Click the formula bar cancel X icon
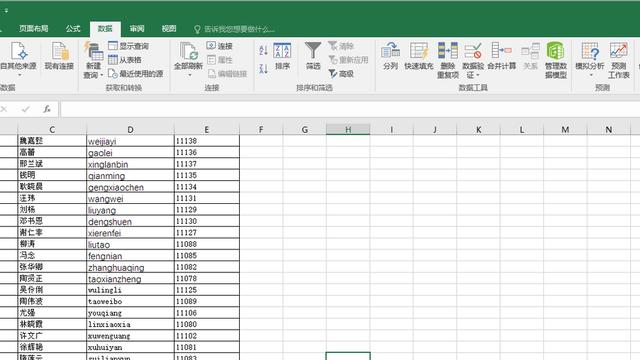640x360 pixels. click(x=4, y=109)
